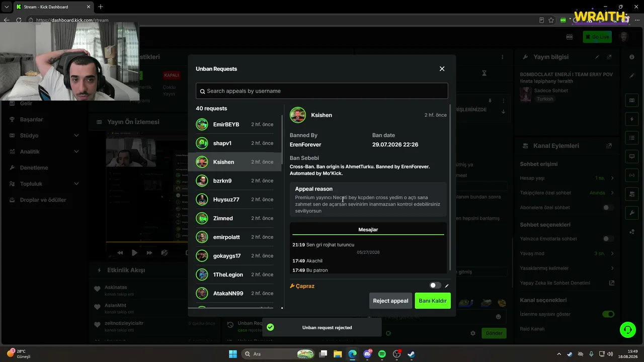Open EmirBEYB unban request
The width and height of the screenshot is (644, 362).
click(x=235, y=125)
